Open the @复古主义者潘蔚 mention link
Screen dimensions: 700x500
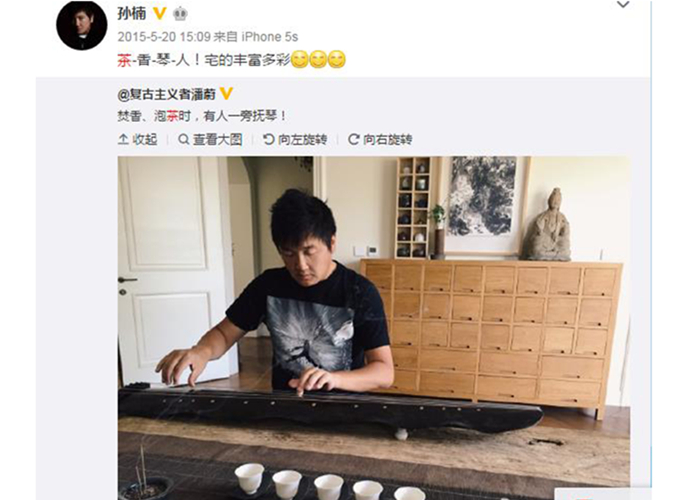tap(167, 94)
